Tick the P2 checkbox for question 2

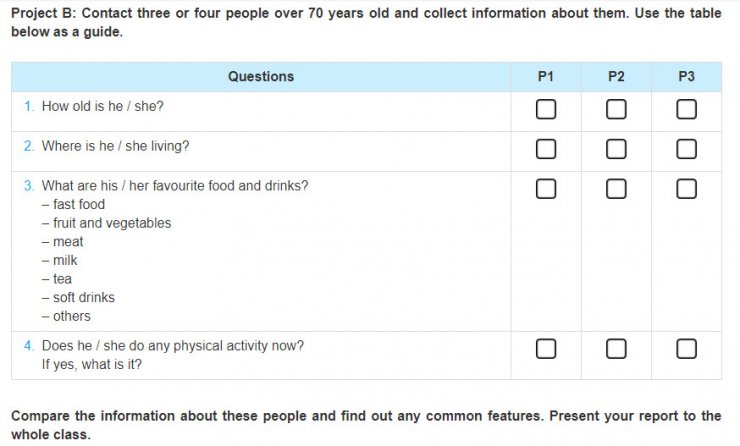tap(616, 149)
